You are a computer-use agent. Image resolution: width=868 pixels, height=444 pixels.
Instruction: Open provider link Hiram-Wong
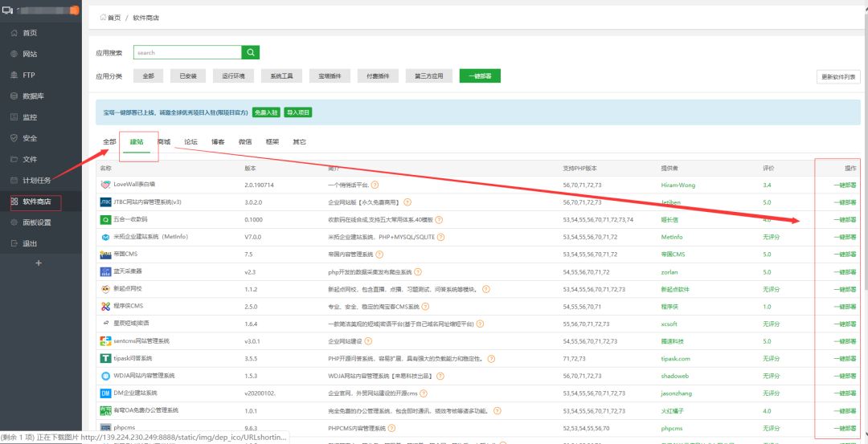pos(678,185)
